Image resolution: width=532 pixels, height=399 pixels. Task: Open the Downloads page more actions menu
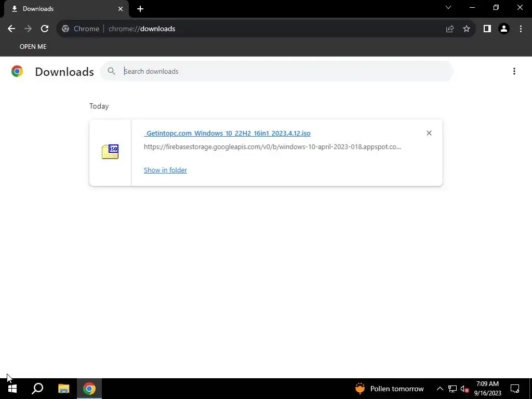pos(514,71)
